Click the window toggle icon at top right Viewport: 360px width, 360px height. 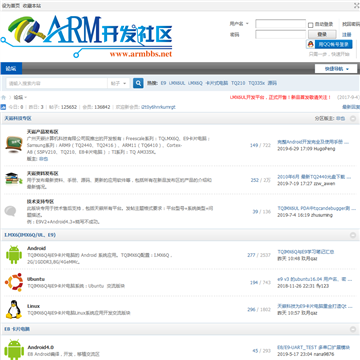(x=356, y=6)
